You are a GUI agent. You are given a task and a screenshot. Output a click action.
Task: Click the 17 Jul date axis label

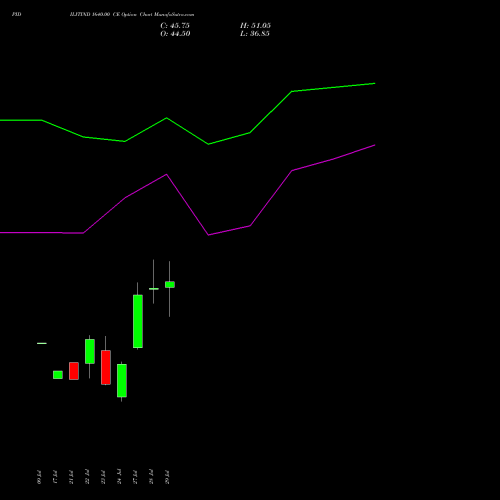55,477
